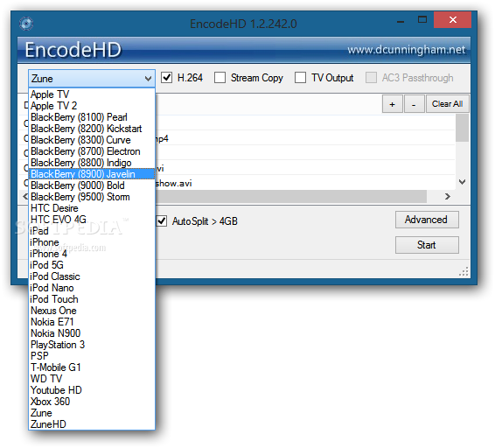
Task: Pick Nexus One from dropdown list
Action: (x=92, y=311)
